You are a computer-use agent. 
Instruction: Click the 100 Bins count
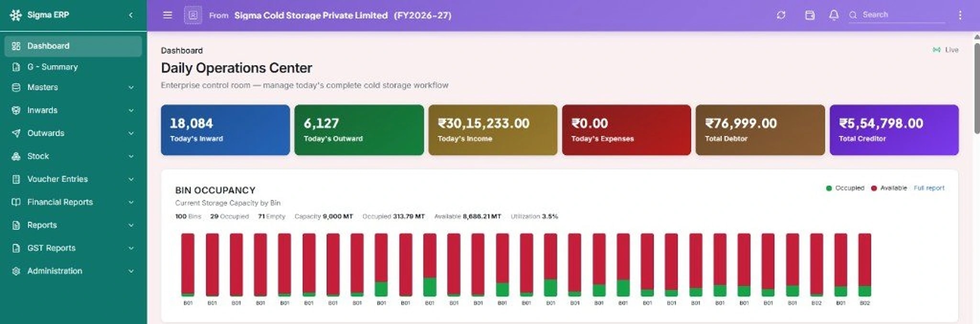188,216
